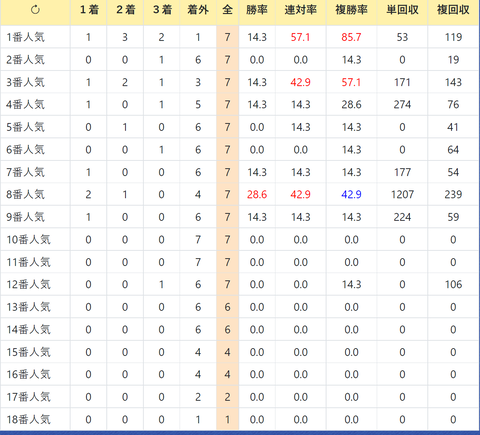This screenshot has height=435, width=480.
Task: Click the 全 total cell in 17番人気 row
Action: tap(227, 397)
